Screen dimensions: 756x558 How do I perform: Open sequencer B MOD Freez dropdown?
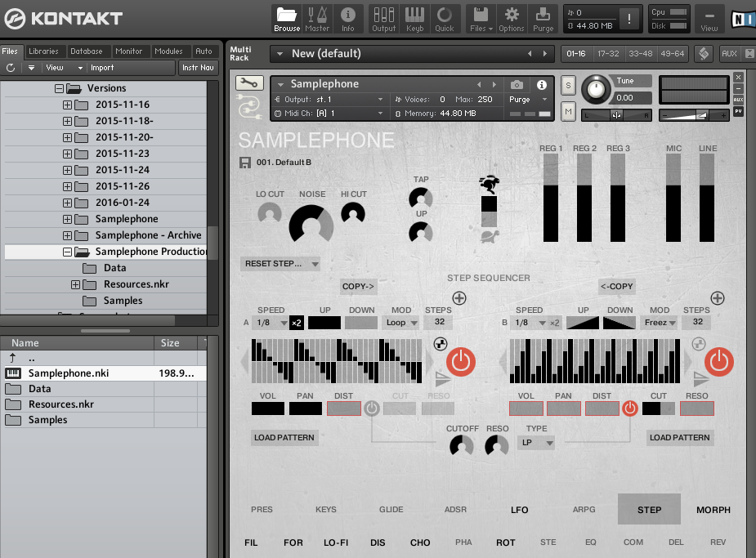coord(660,323)
